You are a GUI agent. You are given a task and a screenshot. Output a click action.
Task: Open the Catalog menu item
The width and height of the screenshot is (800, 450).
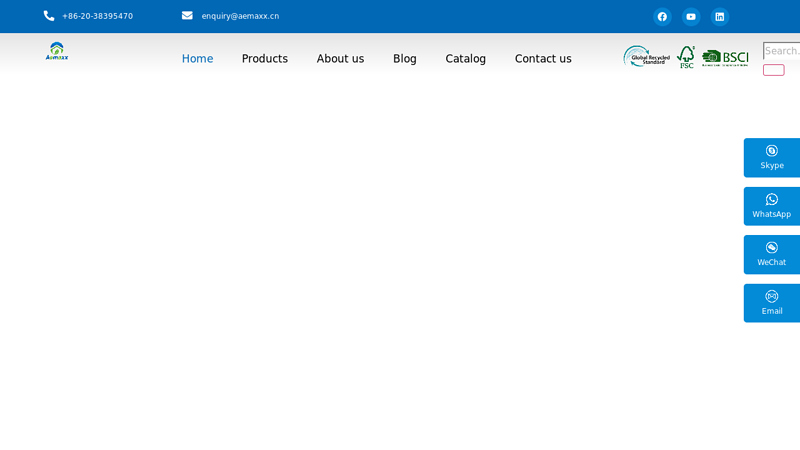(x=465, y=59)
